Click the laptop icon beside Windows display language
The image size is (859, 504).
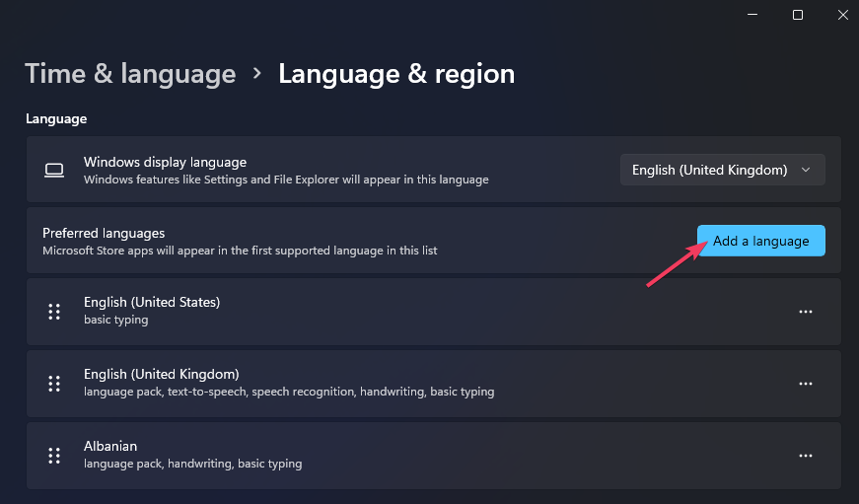click(54, 170)
